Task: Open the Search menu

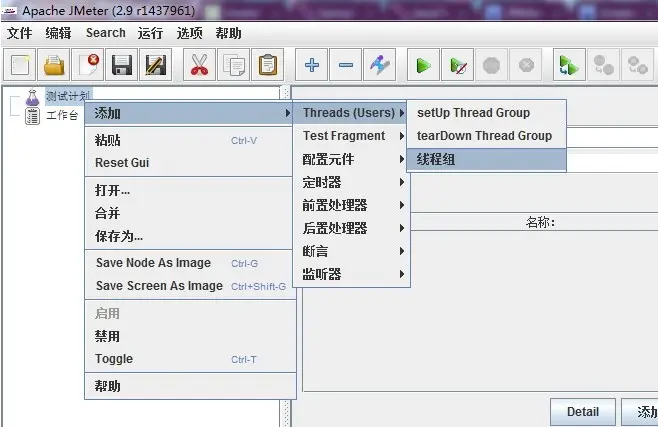Action: (105, 33)
